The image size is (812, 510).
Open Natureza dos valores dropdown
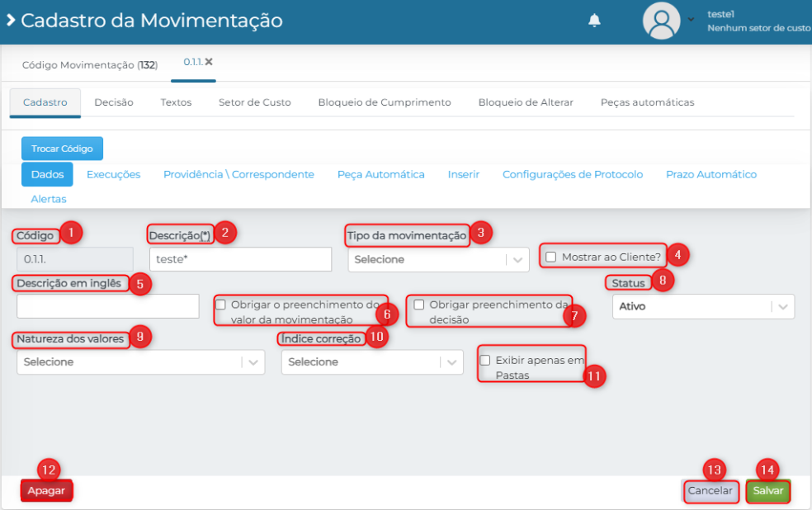pyautogui.click(x=141, y=362)
